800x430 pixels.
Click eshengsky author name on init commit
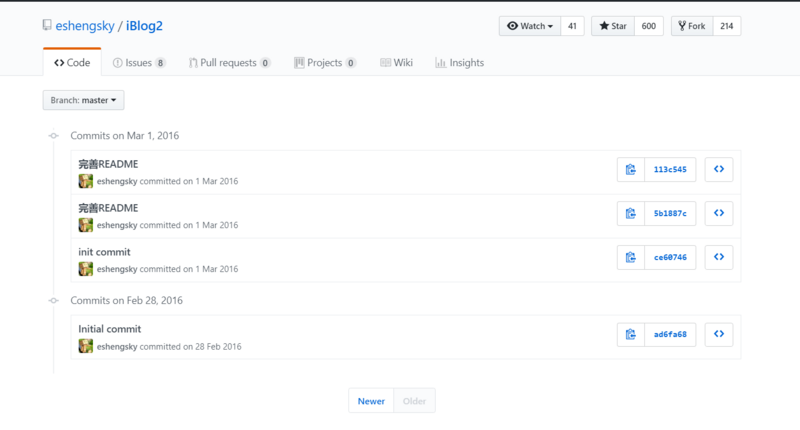117,269
